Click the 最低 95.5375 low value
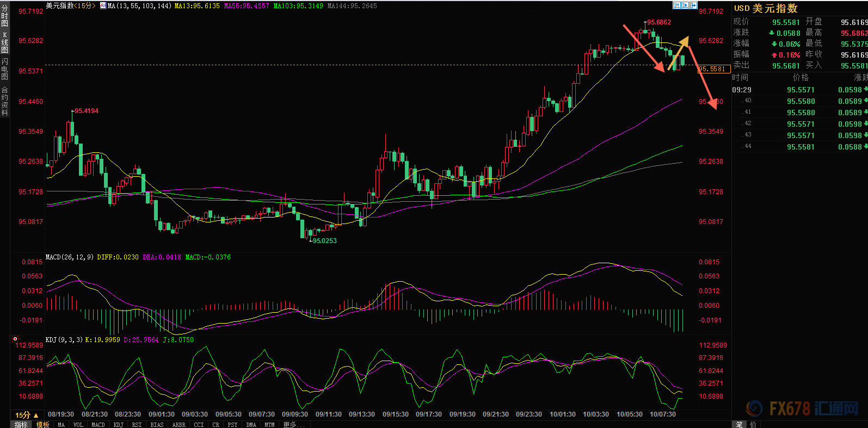The image size is (868, 428). tap(854, 44)
